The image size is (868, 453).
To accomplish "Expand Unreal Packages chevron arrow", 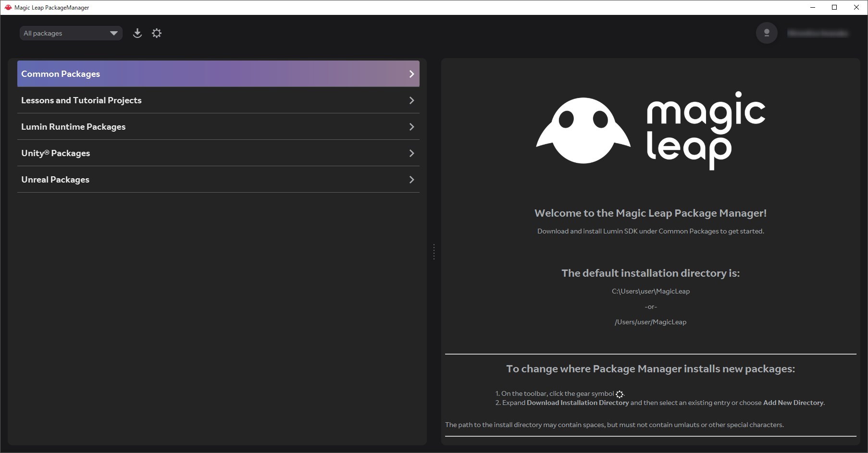I will 411,180.
